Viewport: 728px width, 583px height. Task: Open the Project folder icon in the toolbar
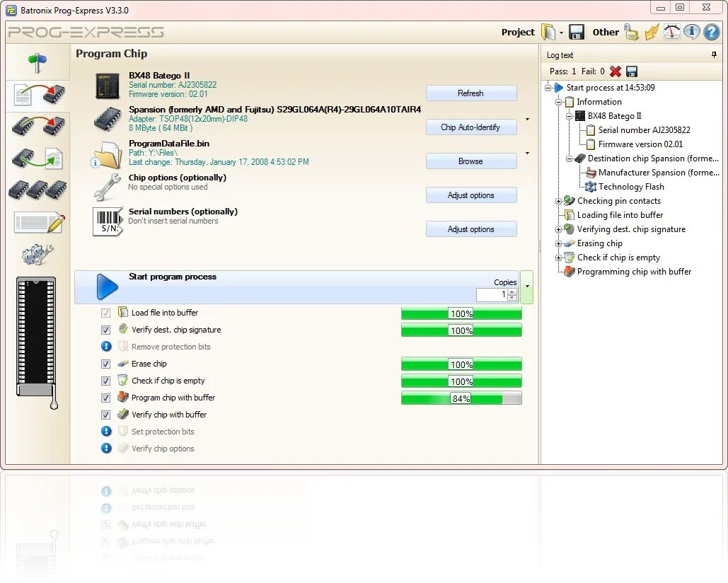click(548, 32)
